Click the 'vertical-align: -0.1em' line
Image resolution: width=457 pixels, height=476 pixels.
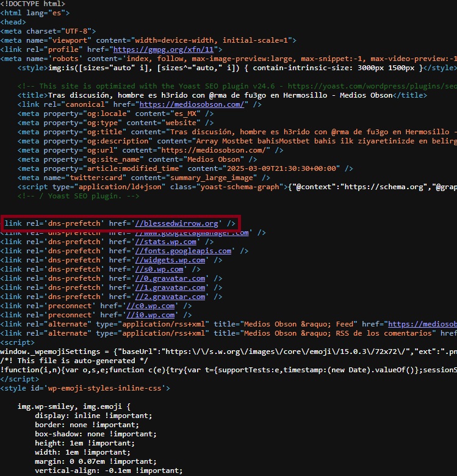coord(109,471)
